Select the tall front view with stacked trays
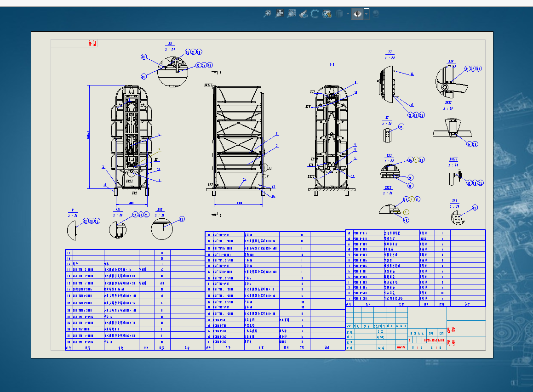 click(132, 140)
